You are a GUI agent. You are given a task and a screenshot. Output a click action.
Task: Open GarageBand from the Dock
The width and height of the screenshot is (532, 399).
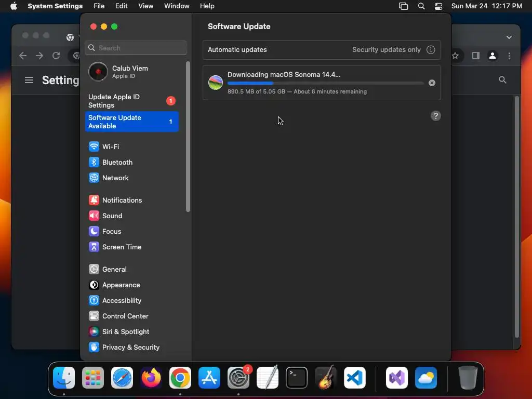[326, 378]
